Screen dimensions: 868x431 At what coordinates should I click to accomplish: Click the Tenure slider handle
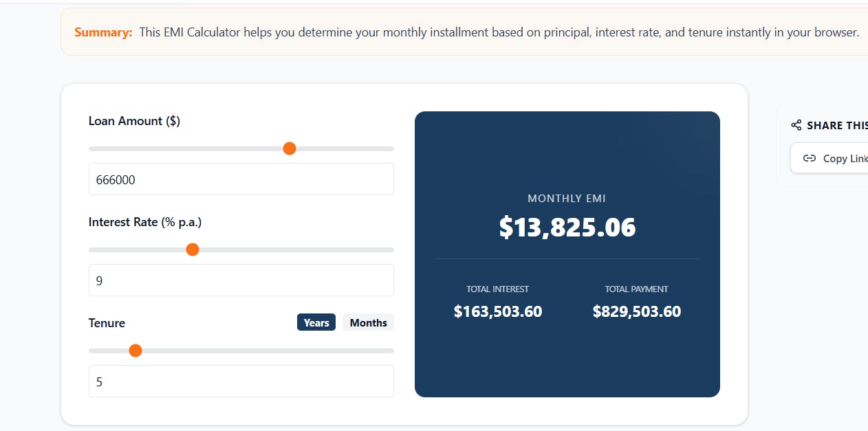[x=135, y=351]
